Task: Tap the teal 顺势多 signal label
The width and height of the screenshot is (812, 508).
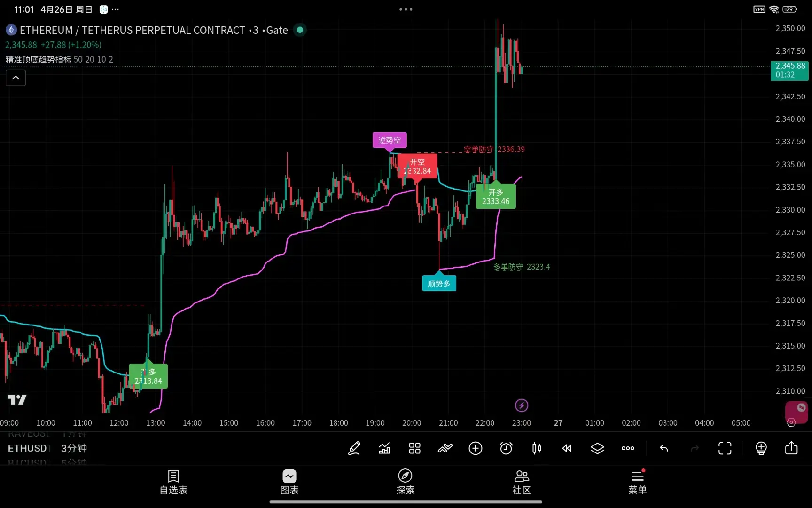Action: [439, 284]
